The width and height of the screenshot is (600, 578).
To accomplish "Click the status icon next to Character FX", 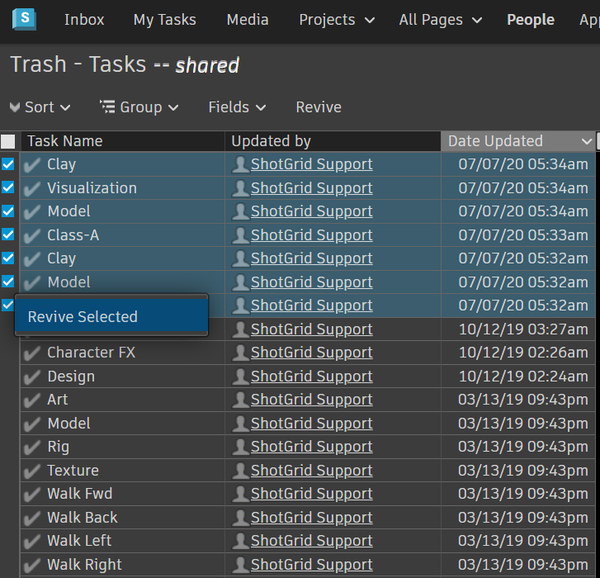I will 32,353.
